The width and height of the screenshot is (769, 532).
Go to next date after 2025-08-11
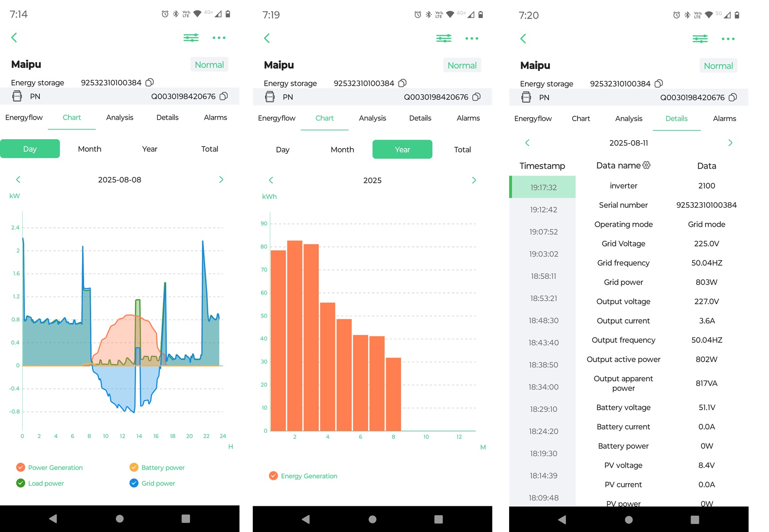click(x=730, y=143)
